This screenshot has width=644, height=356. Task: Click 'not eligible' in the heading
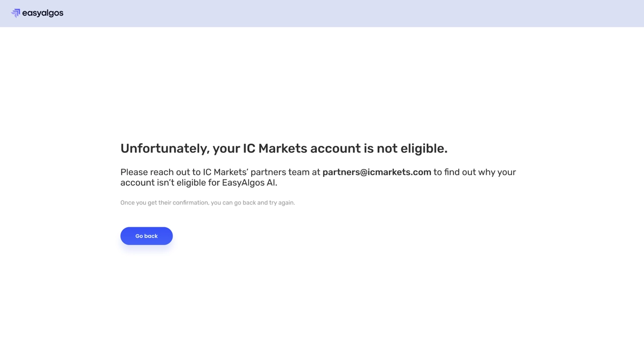[412, 148]
